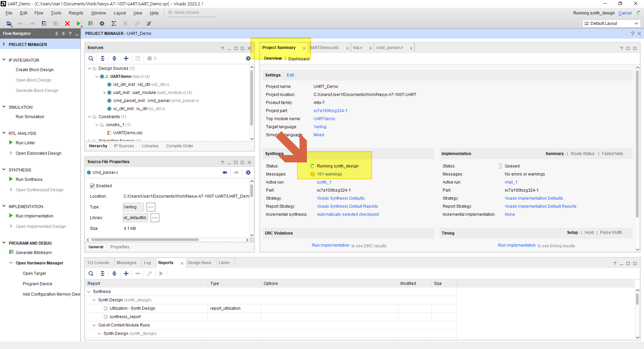Select UARTDemo.xdc in constraints tree

pyautogui.click(x=128, y=133)
